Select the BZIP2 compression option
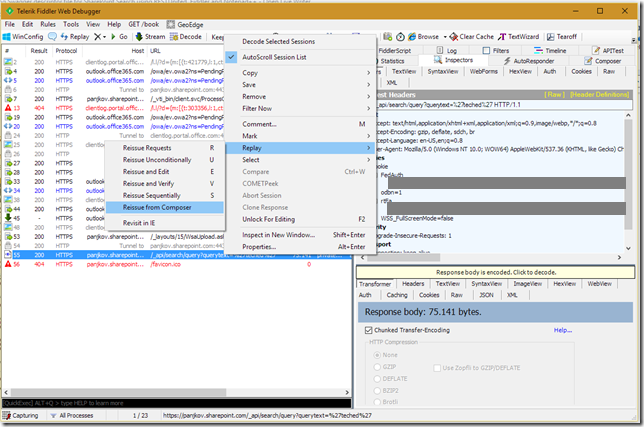644x427 pixels. pos(377,390)
